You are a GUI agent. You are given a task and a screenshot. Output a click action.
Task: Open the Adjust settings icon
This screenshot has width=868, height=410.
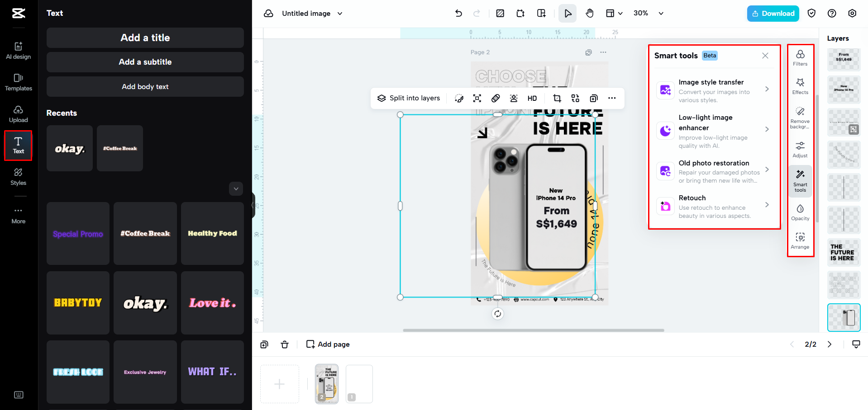(800, 149)
